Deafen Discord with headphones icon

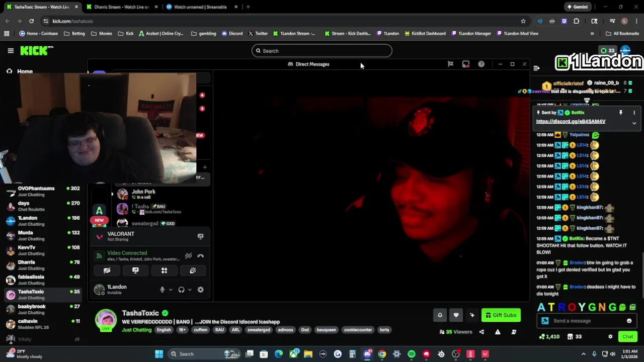coord(181,290)
